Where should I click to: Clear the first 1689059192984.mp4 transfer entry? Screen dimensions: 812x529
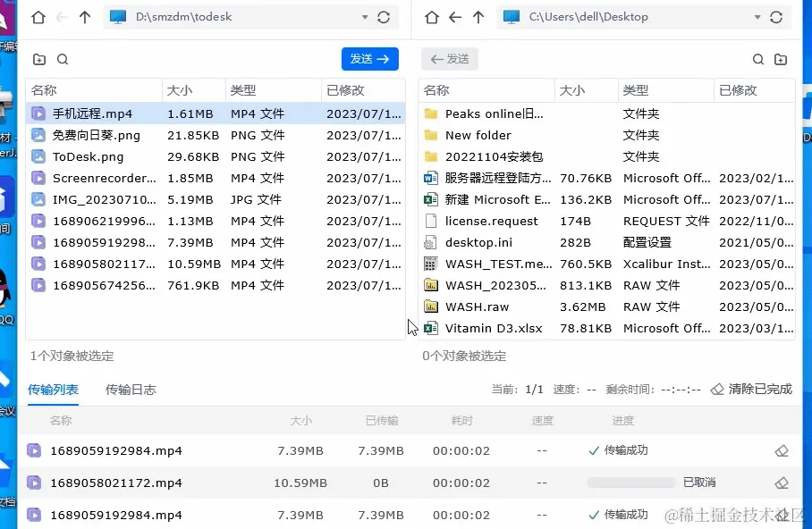point(782,451)
